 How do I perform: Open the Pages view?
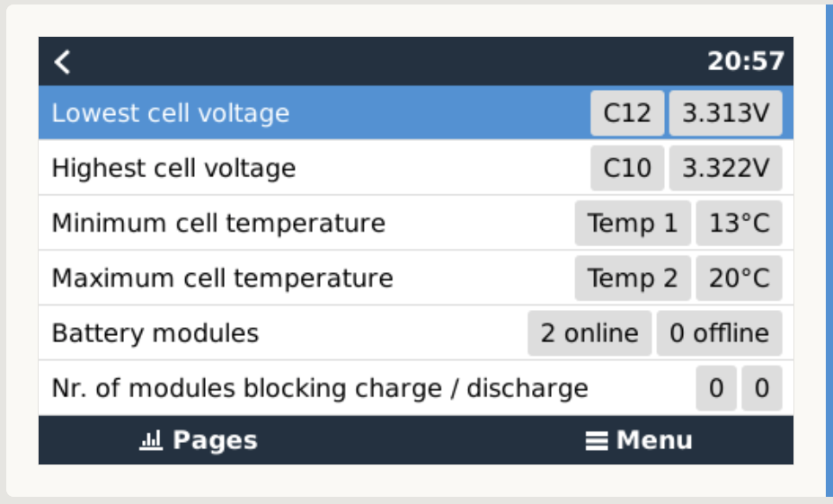199,440
